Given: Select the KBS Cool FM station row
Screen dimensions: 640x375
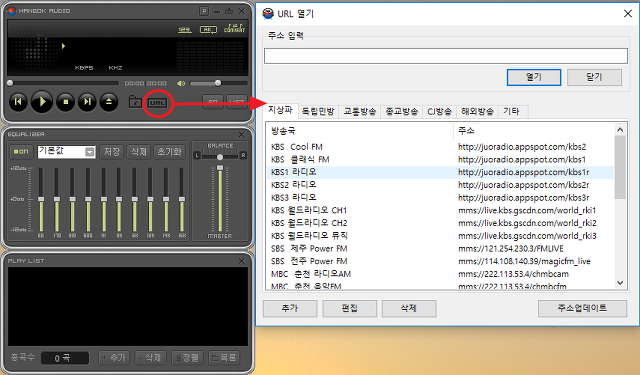Looking at the screenshot, I should [440, 147].
